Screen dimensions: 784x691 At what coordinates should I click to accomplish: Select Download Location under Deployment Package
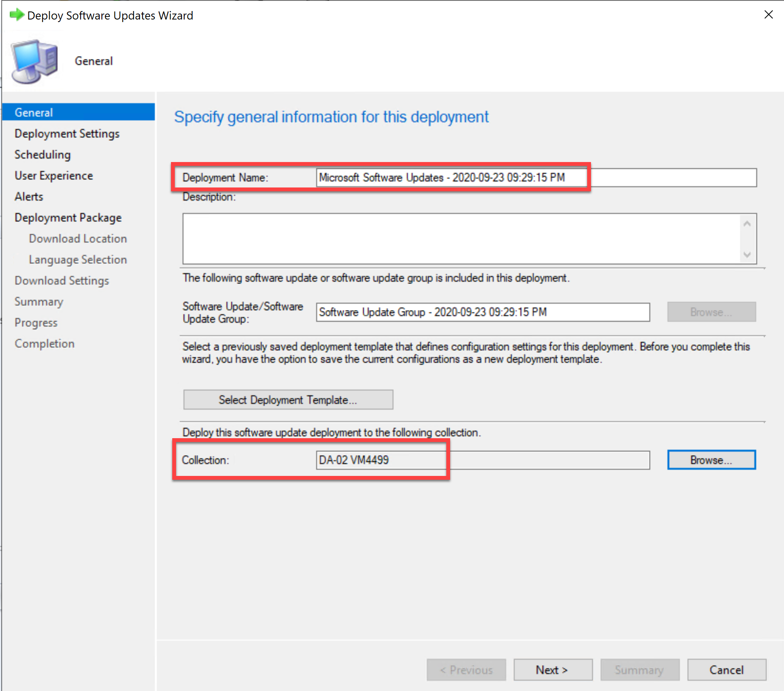[x=78, y=238]
